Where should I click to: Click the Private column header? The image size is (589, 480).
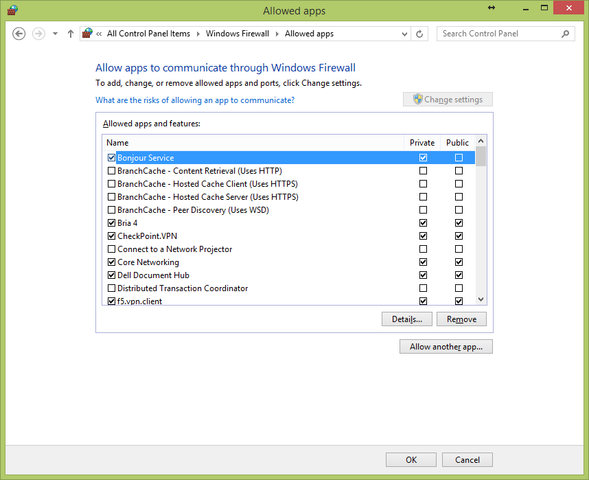(422, 143)
